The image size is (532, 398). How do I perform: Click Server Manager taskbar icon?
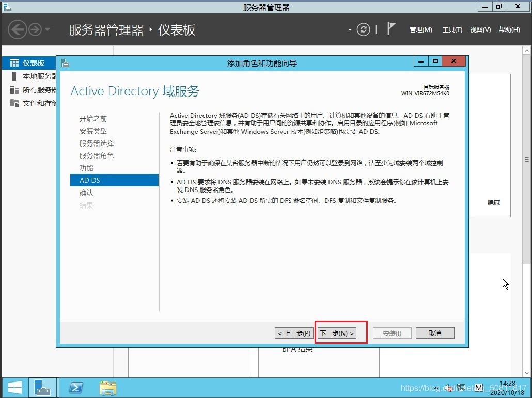pos(43,388)
